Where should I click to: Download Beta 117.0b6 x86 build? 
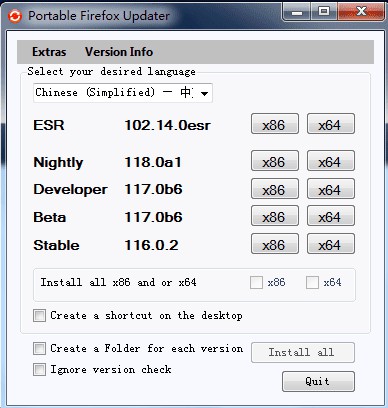pyautogui.click(x=275, y=216)
